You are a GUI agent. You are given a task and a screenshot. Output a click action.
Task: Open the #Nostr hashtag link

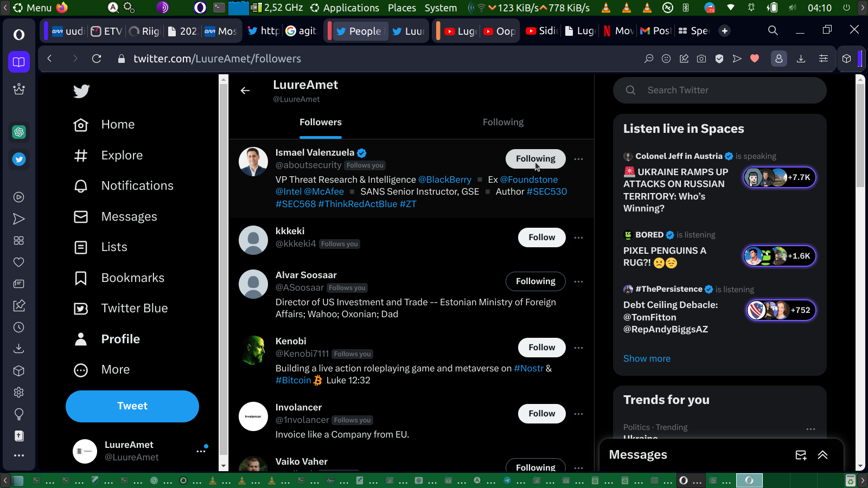528,368
